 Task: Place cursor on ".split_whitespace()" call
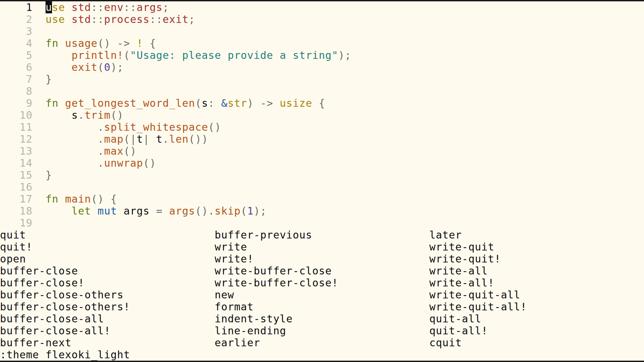click(159, 127)
